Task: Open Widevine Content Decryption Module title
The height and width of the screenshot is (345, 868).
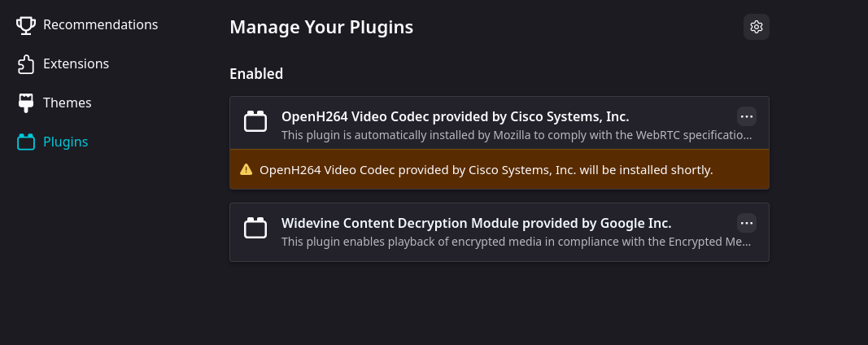Action: tap(476, 223)
